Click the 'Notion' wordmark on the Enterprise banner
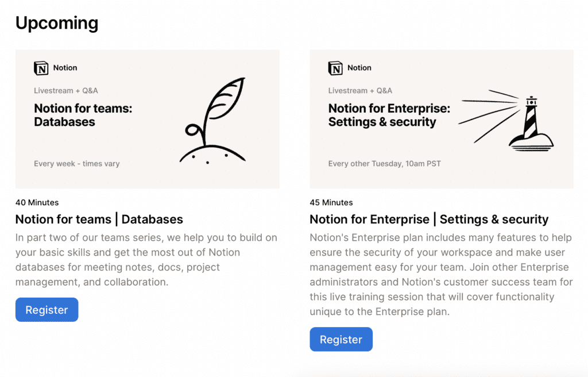This screenshot has height=377, width=588. [359, 68]
